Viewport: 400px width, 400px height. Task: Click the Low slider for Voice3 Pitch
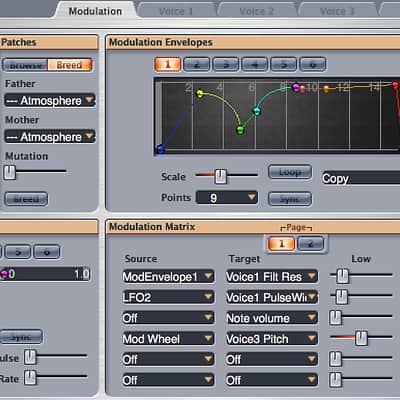[361, 338]
